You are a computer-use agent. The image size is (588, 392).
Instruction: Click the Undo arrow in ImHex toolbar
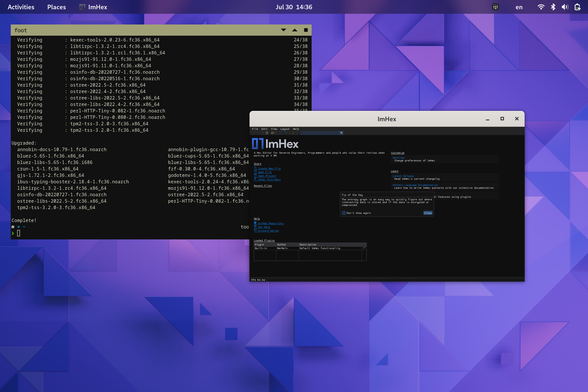254,133
